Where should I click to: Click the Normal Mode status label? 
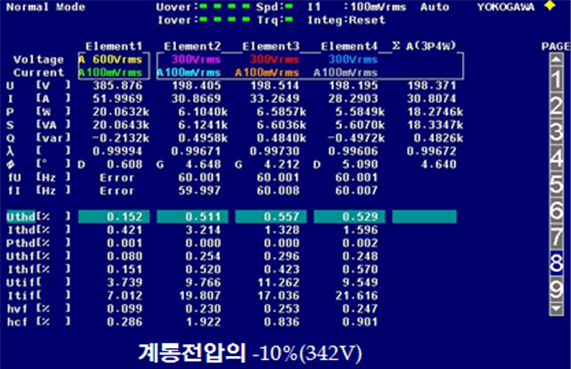click(46, 7)
